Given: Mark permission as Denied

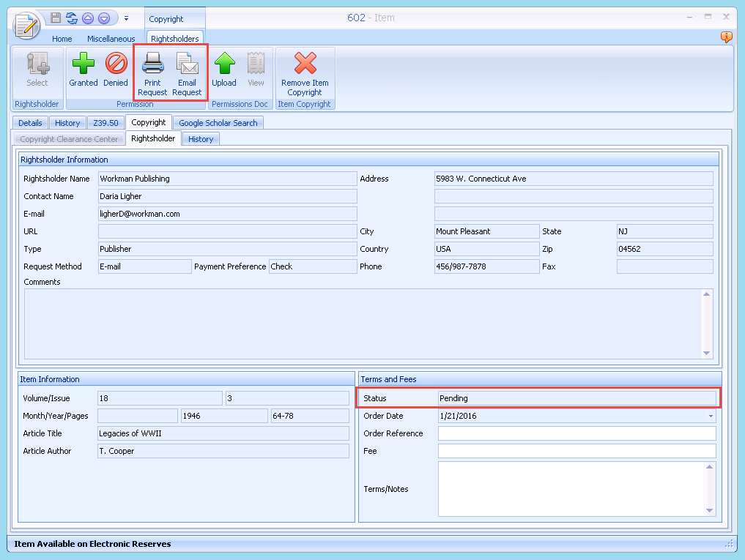Looking at the screenshot, I should coord(116,70).
